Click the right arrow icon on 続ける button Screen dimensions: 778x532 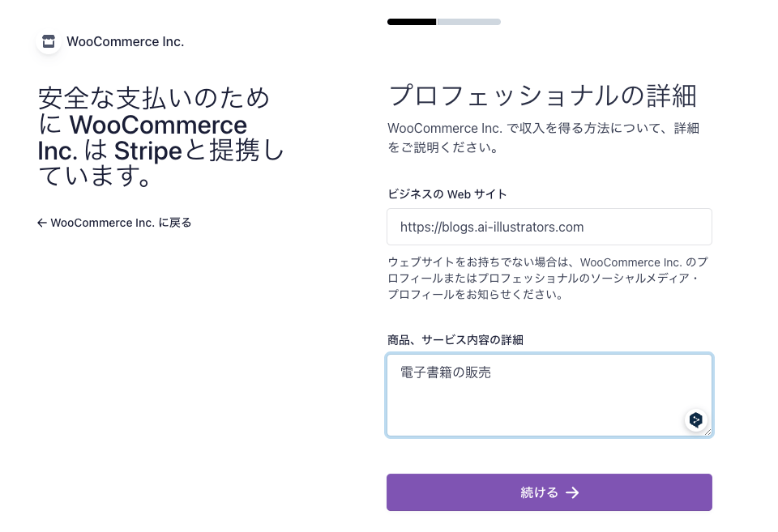(x=572, y=492)
